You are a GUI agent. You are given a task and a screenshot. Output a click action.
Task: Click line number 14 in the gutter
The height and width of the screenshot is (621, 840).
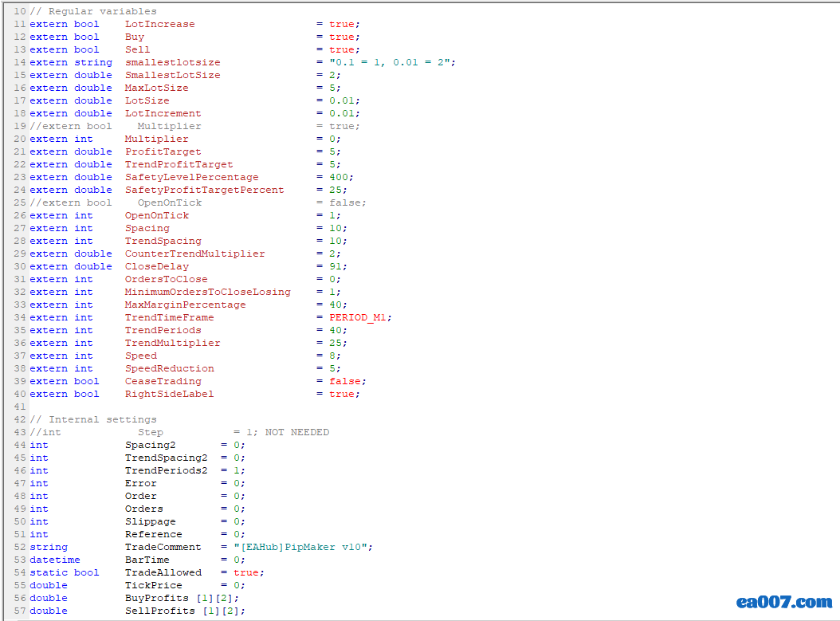[19, 62]
